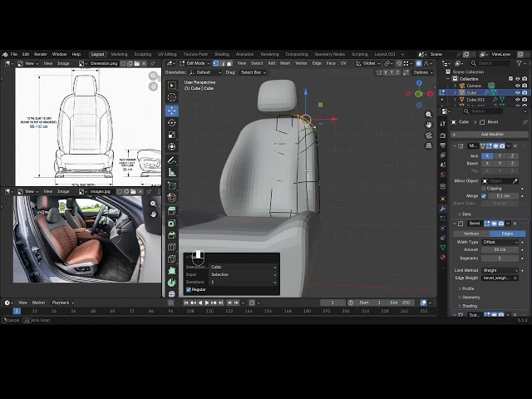Toggle visibility eye for Camera
532x399 pixels.
point(518,86)
